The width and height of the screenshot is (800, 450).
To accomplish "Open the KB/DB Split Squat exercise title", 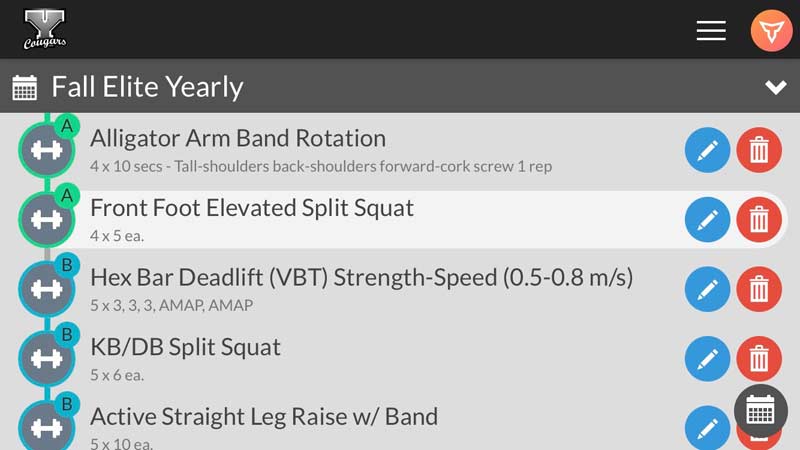I will point(185,347).
